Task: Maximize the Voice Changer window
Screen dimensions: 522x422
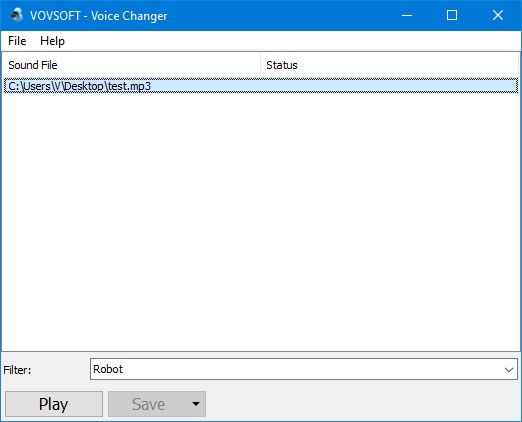Action: 452,15
